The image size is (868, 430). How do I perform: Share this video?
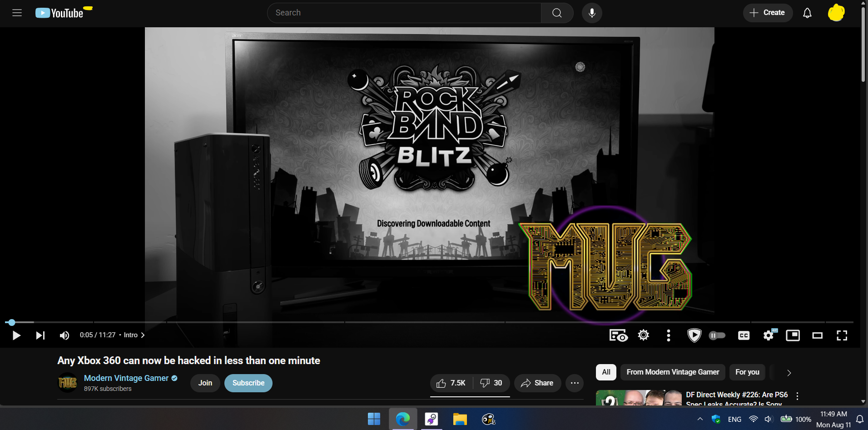point(537,383)
